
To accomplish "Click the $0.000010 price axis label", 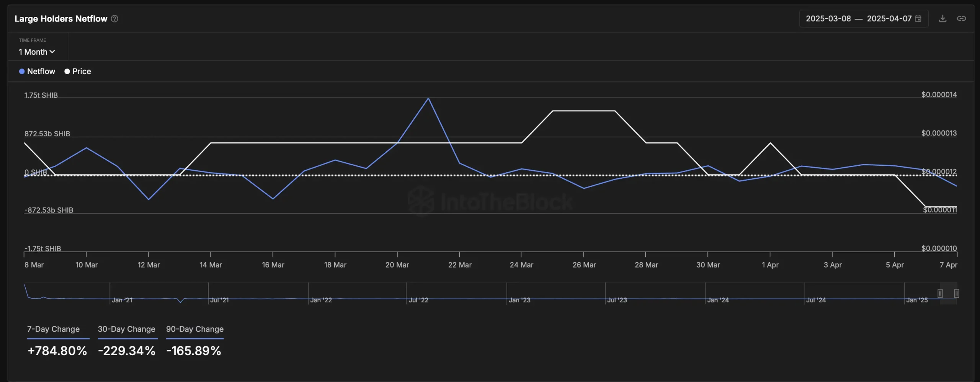I will tap(939, 248).
